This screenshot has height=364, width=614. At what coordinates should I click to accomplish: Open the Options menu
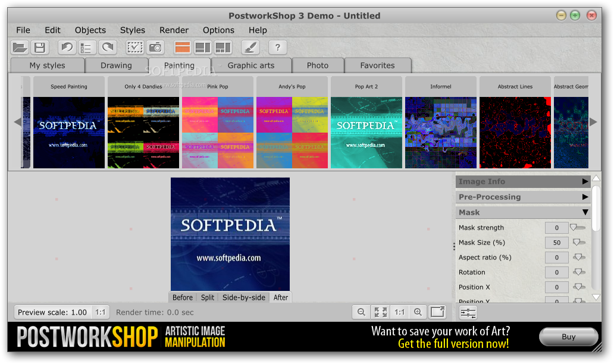tap(218, 30)
